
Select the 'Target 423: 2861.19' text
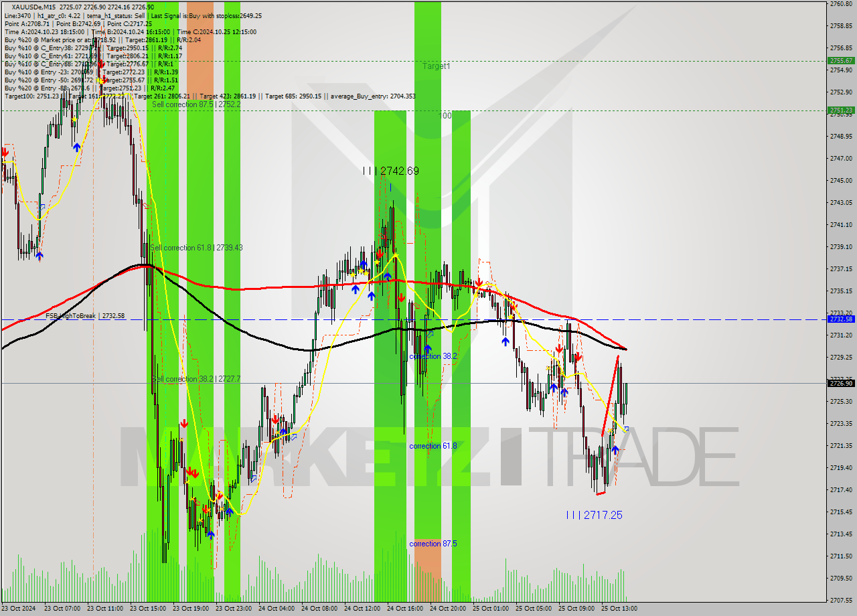226,96
